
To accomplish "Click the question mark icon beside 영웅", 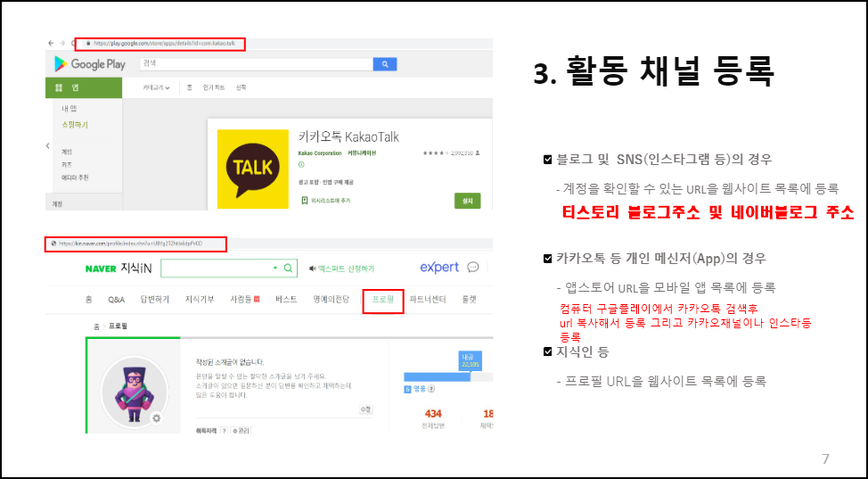I will tap(431, 389).
